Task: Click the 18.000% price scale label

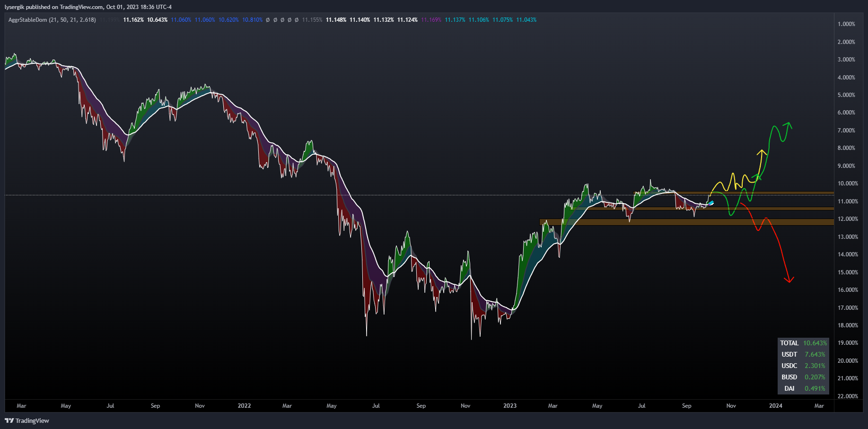Action: [848, 325]
